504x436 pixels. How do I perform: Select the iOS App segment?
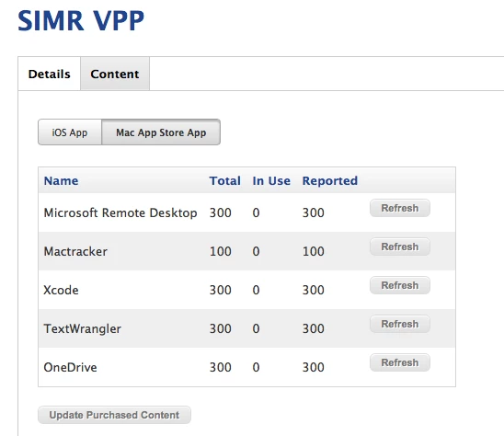70,132
